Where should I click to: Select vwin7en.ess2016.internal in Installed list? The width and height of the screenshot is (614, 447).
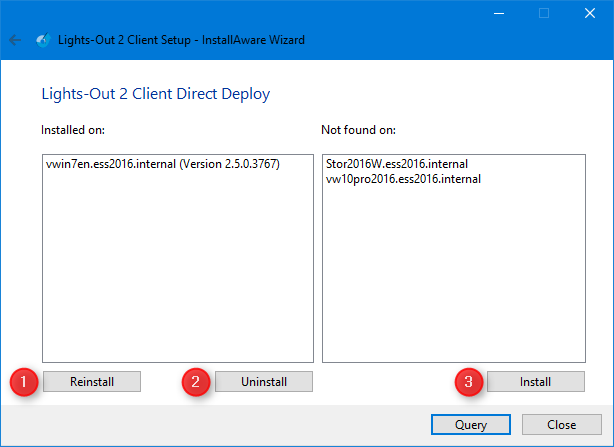coord(163,164)
